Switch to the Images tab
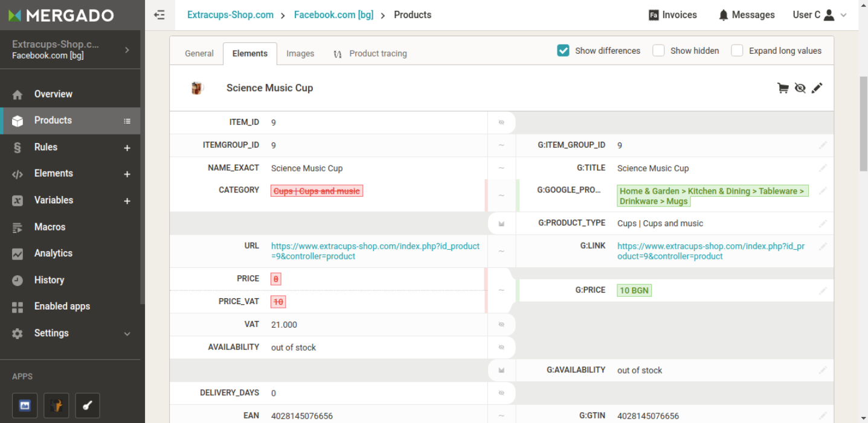Viewport: 868px width, 423px height. coord(300,53)
